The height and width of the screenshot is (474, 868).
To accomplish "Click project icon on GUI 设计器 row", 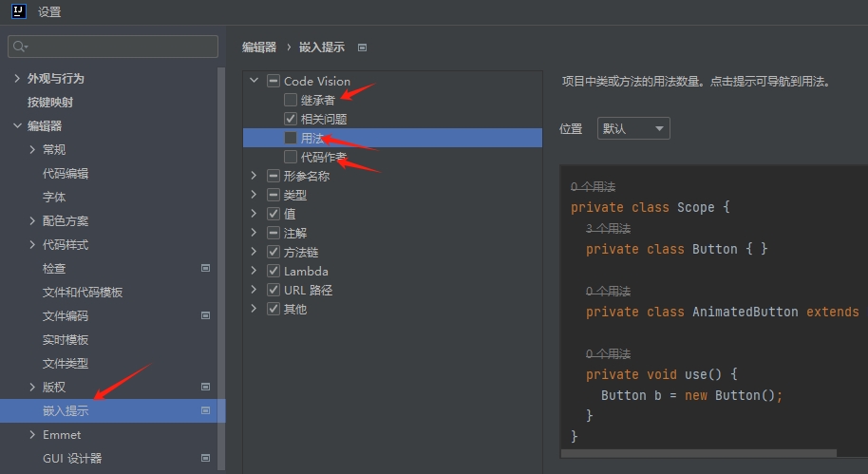I will [x=205, y=458].
